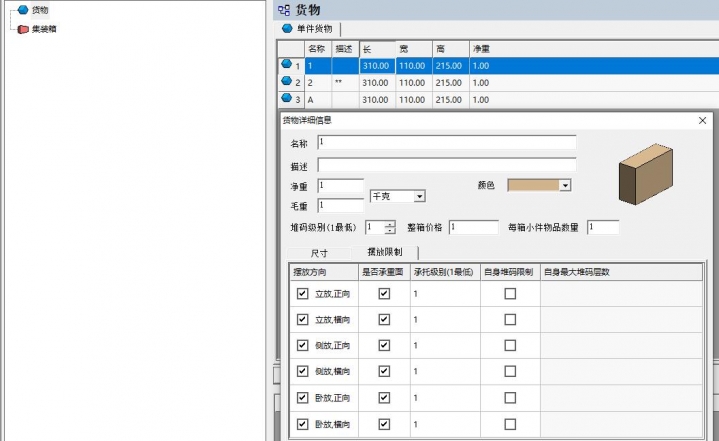The image size is (719, 441).
Task: Click the 描述 column header in the cargo table
Action: (x=345, y=49)
